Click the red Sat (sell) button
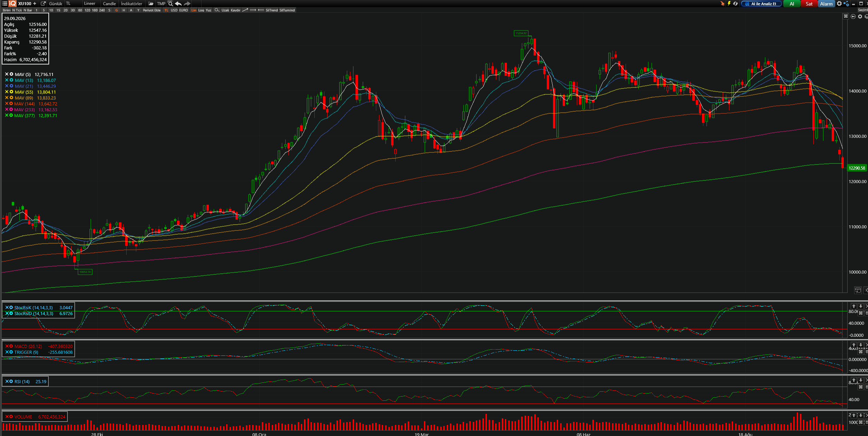The height and width of the screenshot is (436, 868). coord(809,4)
